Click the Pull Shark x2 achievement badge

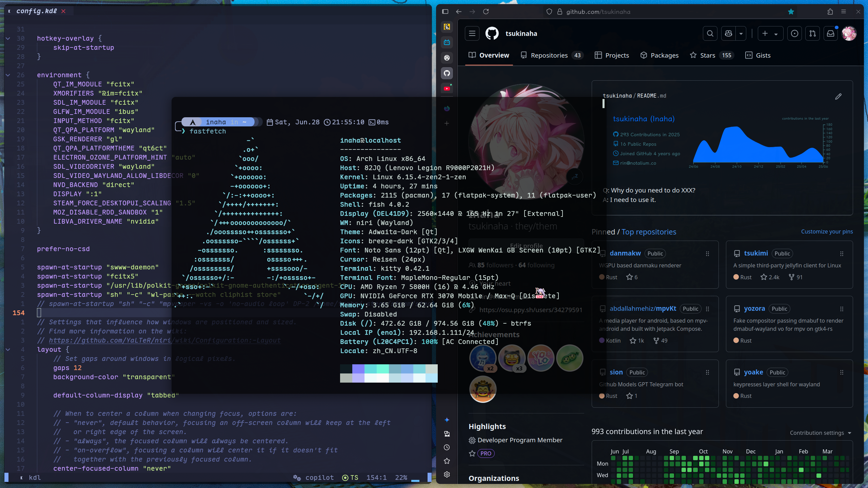[483, 358]
